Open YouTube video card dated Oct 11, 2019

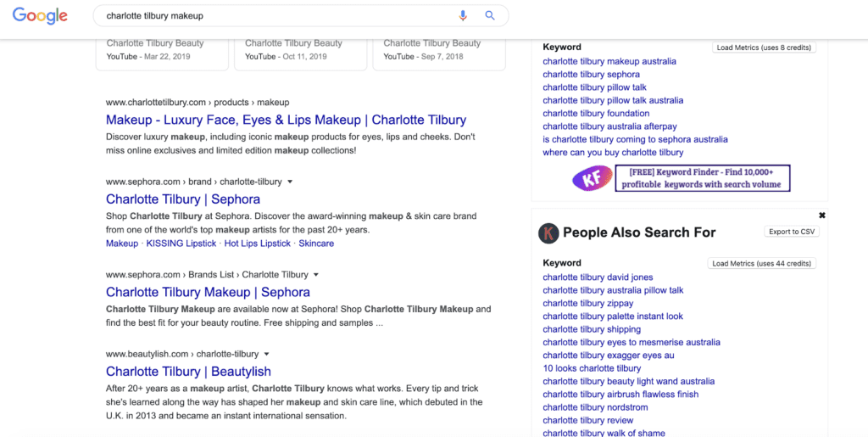[x=301, y=54]
